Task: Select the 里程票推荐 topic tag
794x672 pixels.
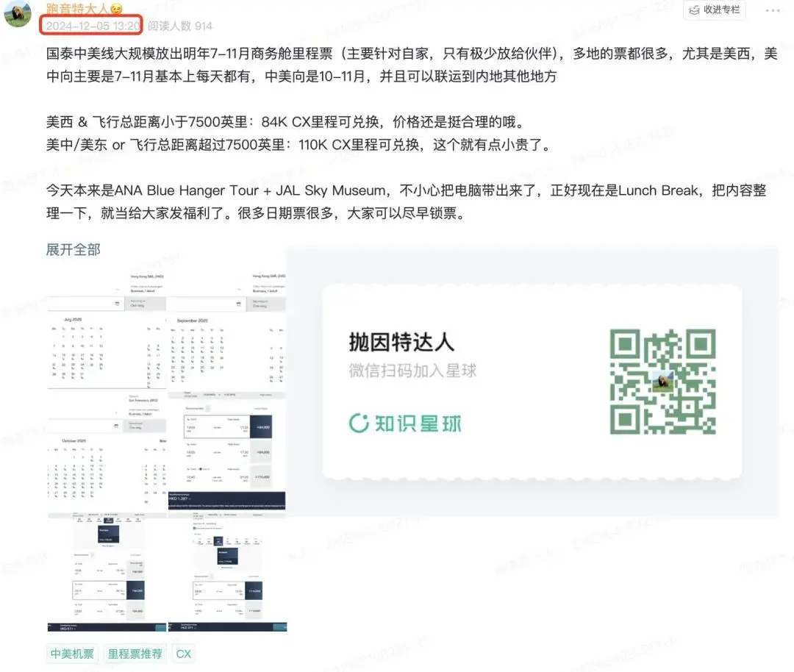Action: [x=135, y=653]
